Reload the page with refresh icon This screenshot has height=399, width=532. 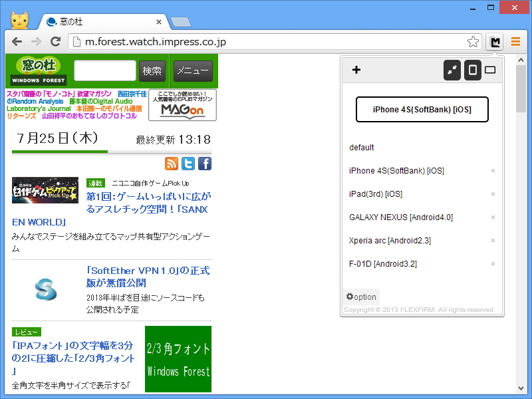pos(56,41)
